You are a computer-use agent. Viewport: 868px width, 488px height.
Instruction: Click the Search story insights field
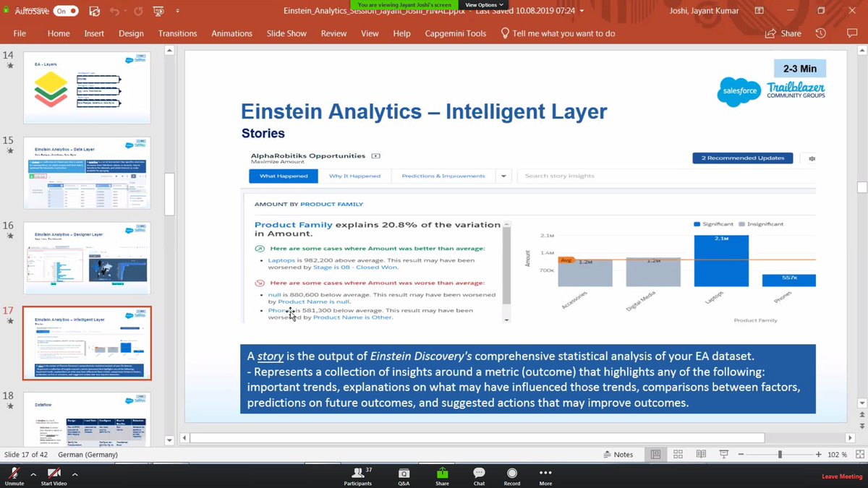click(x=665, y=176)
